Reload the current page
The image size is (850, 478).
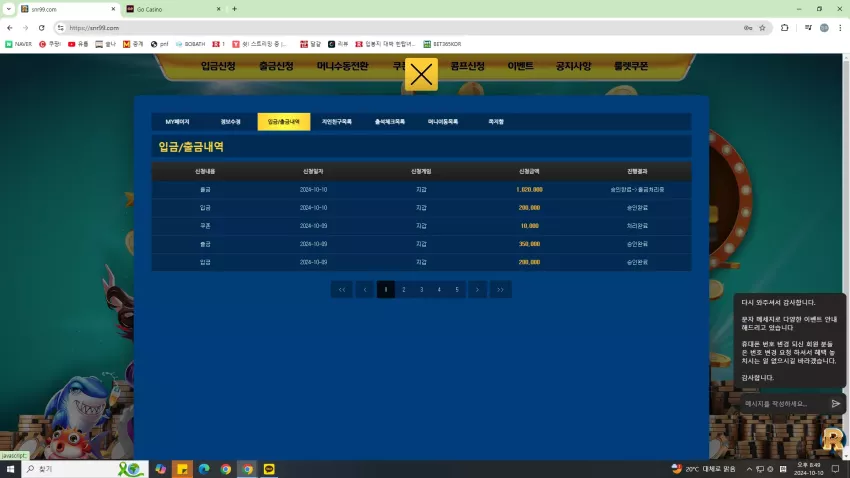[41, 28]
